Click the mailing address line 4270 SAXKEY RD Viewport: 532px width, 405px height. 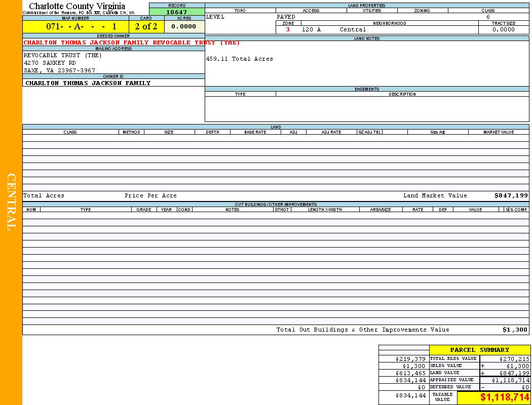(x=50, y=63)
